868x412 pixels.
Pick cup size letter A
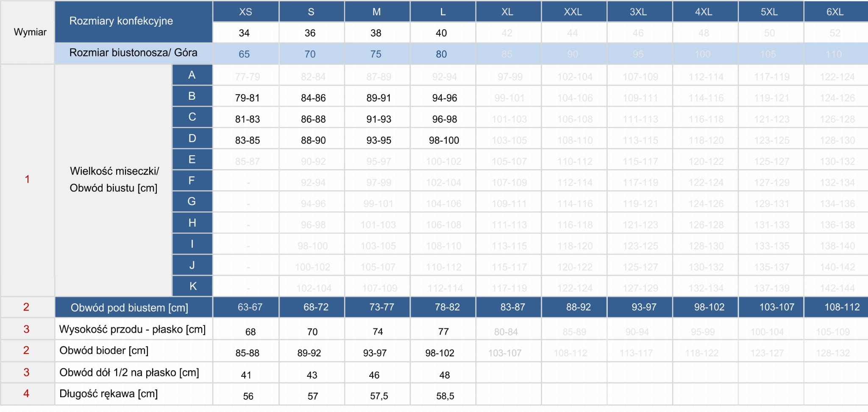pos(192,75)
